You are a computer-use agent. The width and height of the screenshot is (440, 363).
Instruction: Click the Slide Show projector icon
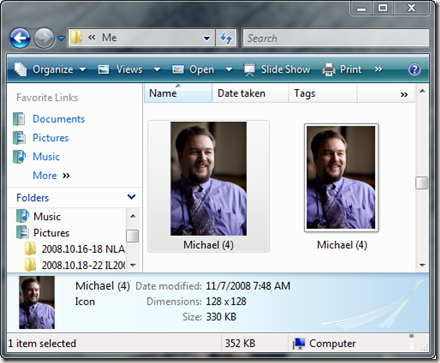[249, 70]
